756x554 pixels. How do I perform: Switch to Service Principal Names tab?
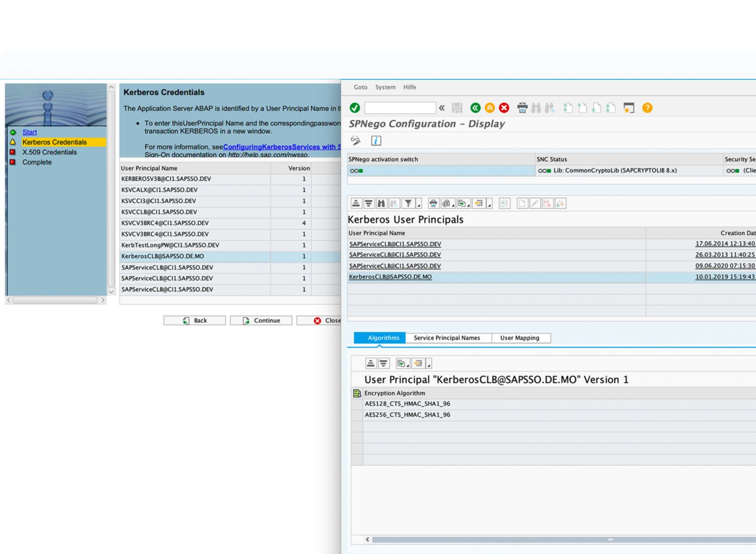tap(447, 338)
